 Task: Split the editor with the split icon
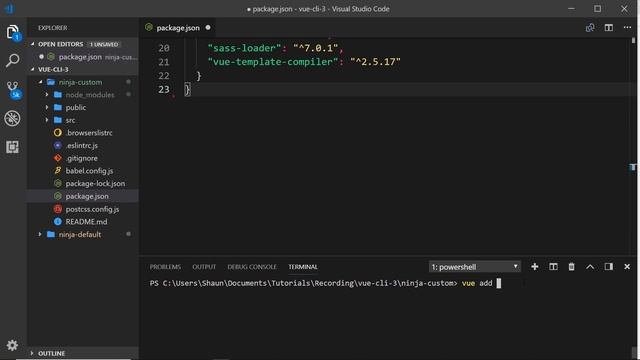(609, 28)
